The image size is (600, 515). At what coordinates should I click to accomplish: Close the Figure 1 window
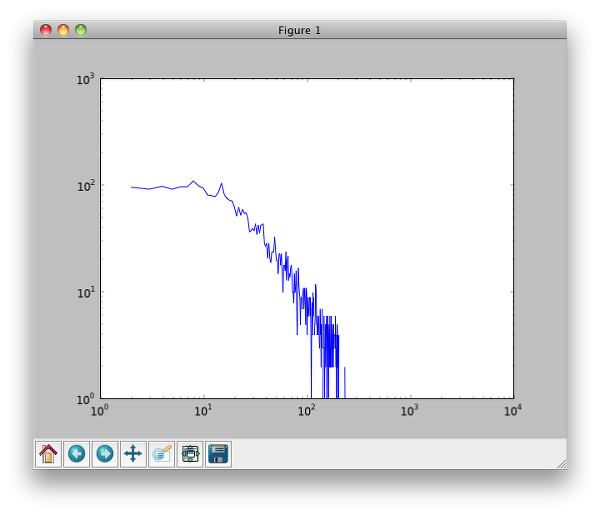pyautogui.click(x=46, y=30)
